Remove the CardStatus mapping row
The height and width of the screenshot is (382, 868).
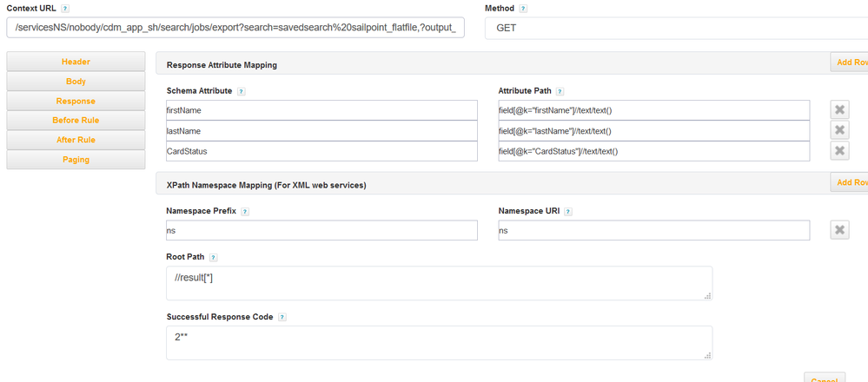tap(839, 151)
